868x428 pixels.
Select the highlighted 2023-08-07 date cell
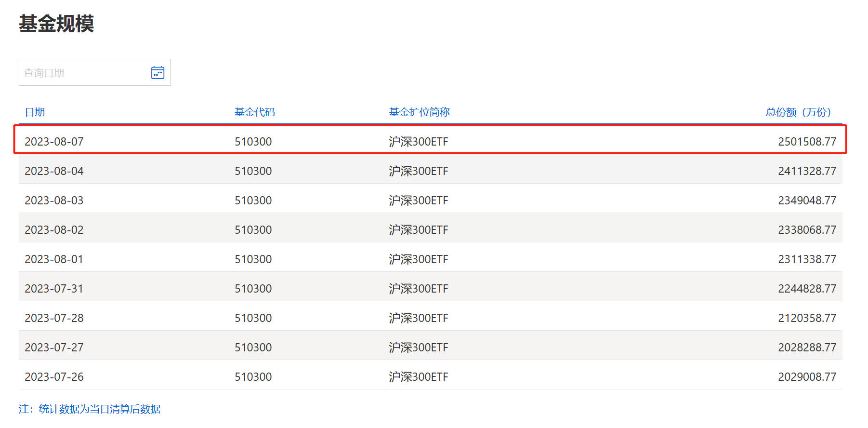pos(54,142)
